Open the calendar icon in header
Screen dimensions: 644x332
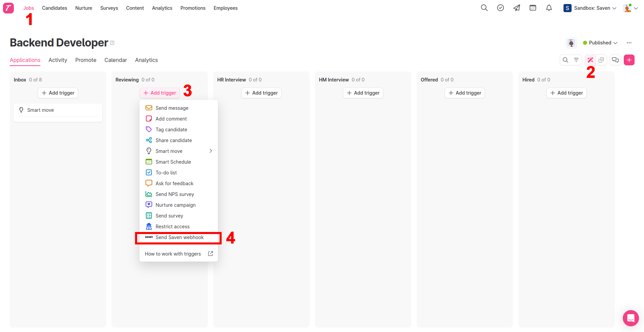533,8
